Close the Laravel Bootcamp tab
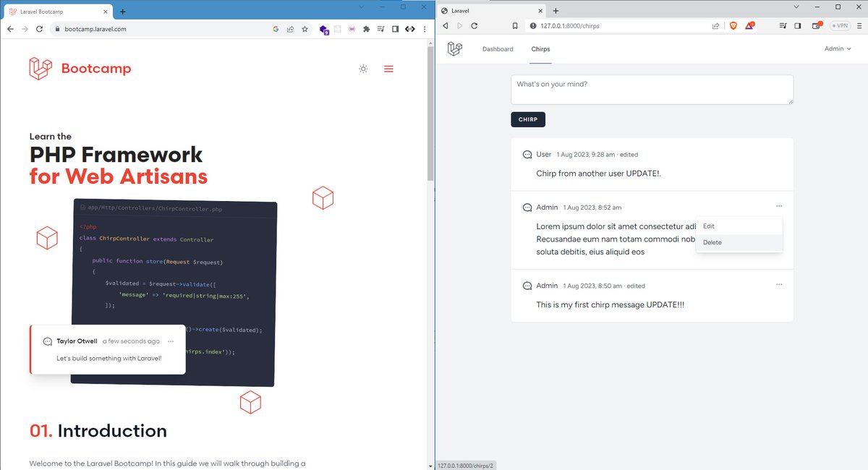The height and width of the screenshot is (470, 868). [x=105, y=12]
